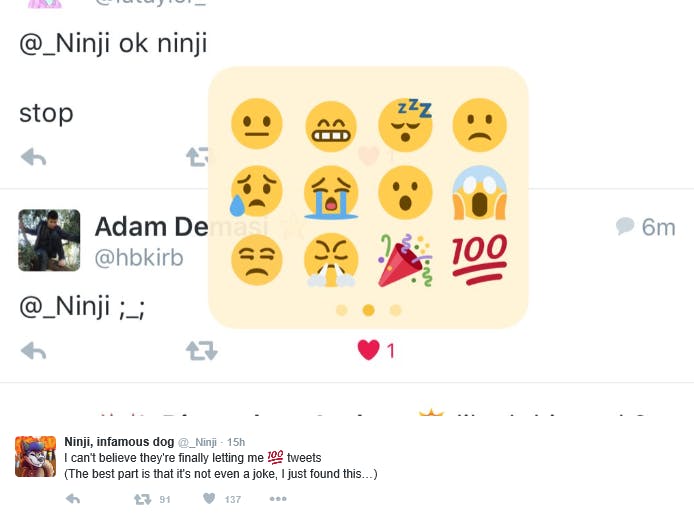
Task: Pick the steam-from-nose angry emoji
Action: (x=331, y=260)
